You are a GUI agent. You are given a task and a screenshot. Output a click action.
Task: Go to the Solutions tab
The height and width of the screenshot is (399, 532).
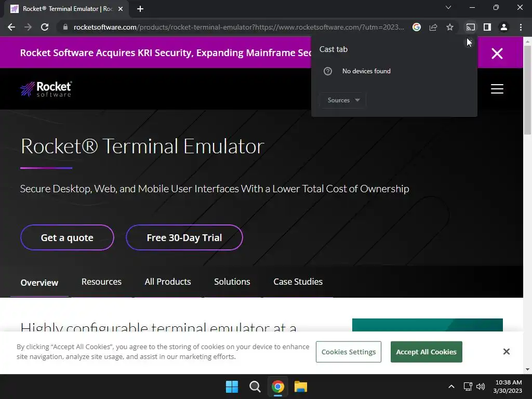(x=232, y=282)
